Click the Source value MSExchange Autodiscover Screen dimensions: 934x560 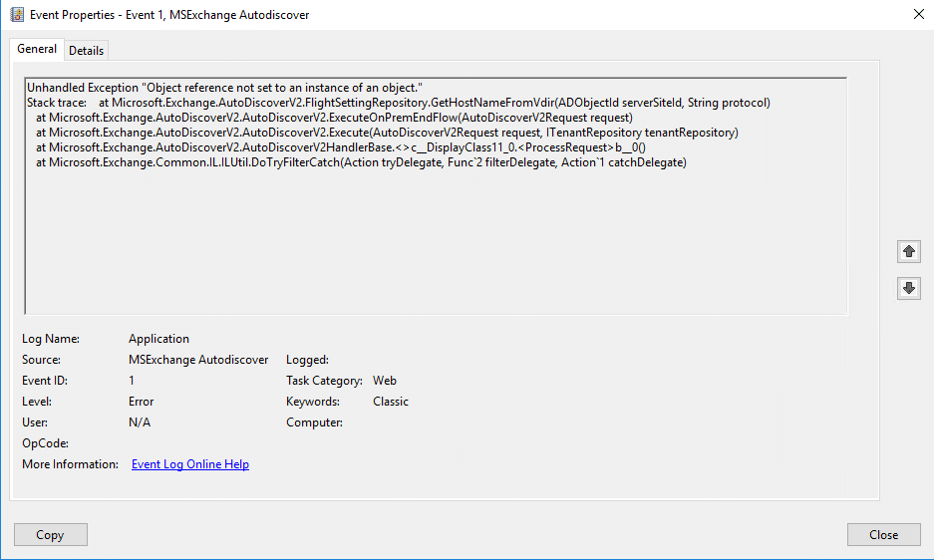(198, 360)
